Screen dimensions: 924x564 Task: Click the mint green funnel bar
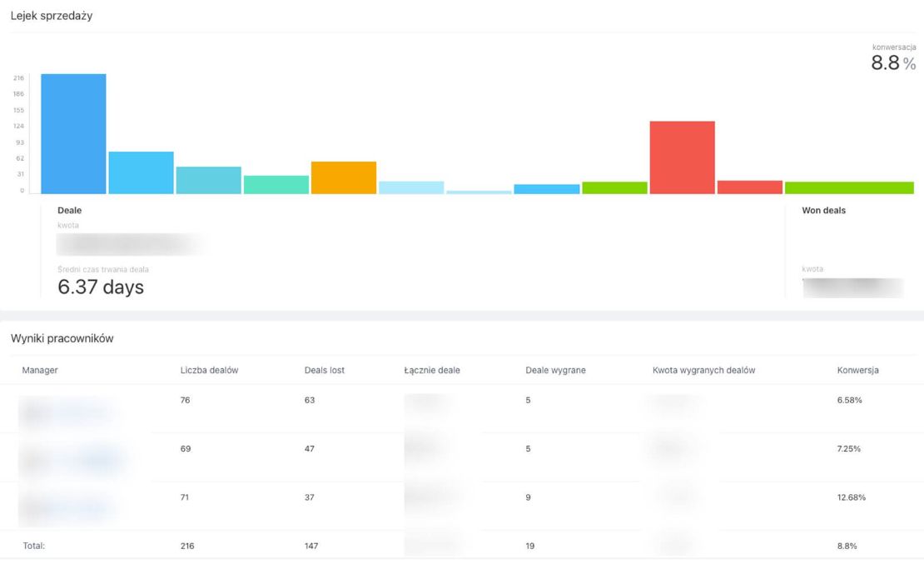[276, 184]
